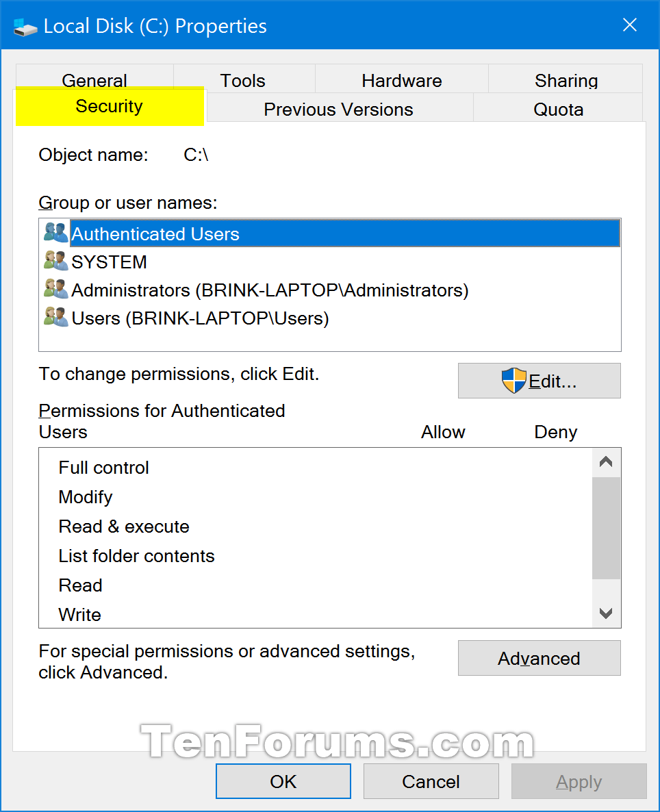Click the disk drive icon in the title bar
The image size is (660, 812).
coord(25,26)
